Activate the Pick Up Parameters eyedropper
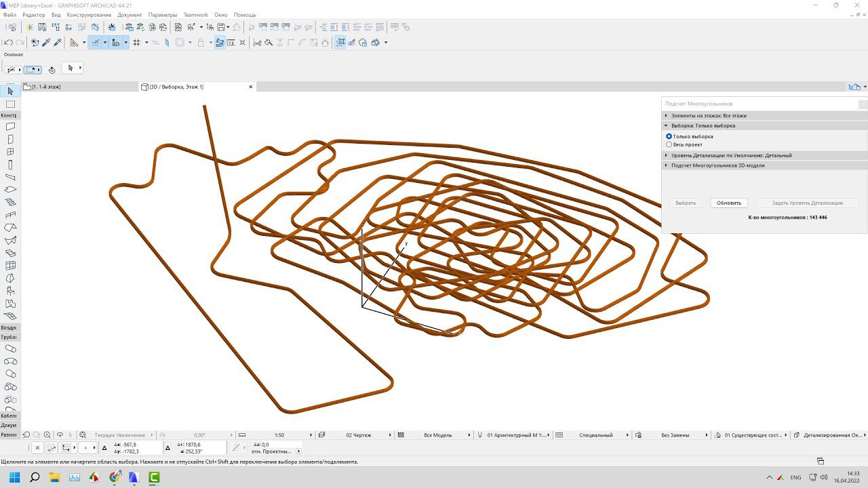Screen dimensions: 868x488 pyautogui.click(x=46, y=43)
